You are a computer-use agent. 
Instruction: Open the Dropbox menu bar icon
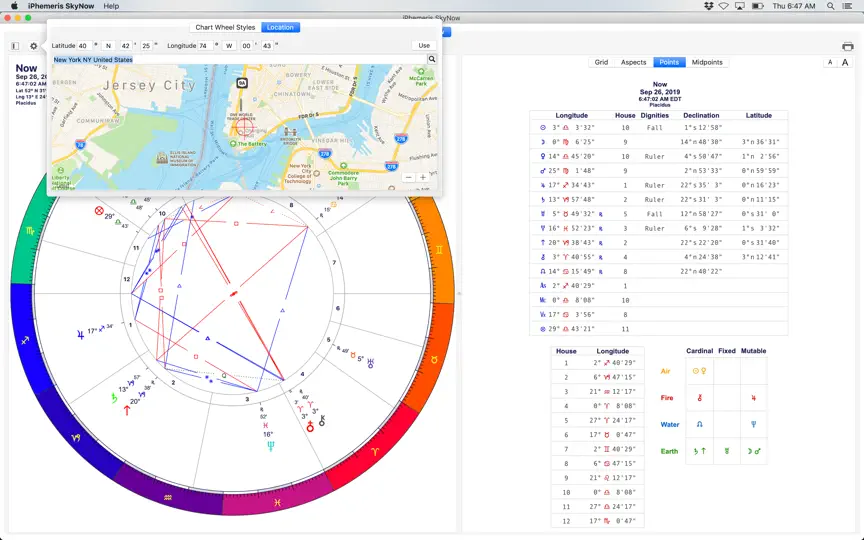click(x=709, y=6)
